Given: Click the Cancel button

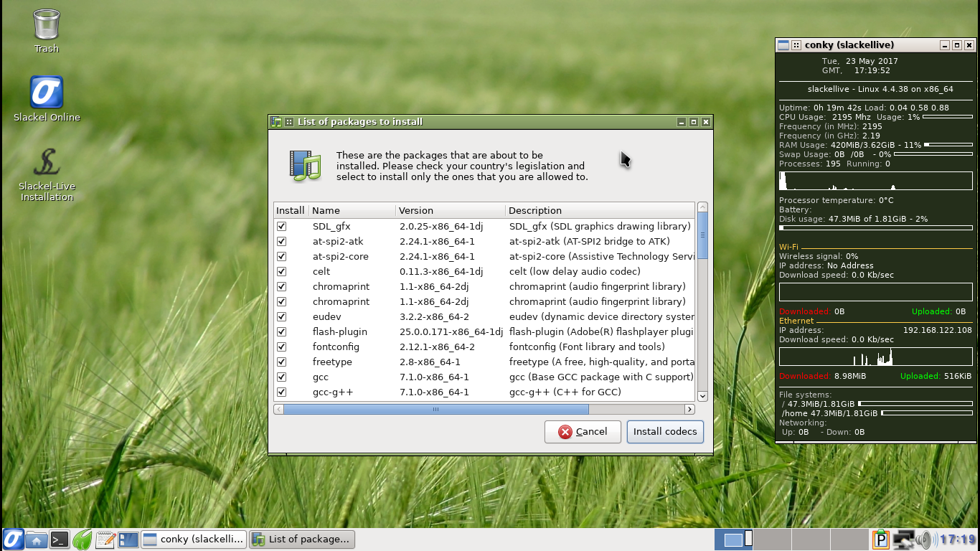Looking at the screenshot, I should (583, 432).
